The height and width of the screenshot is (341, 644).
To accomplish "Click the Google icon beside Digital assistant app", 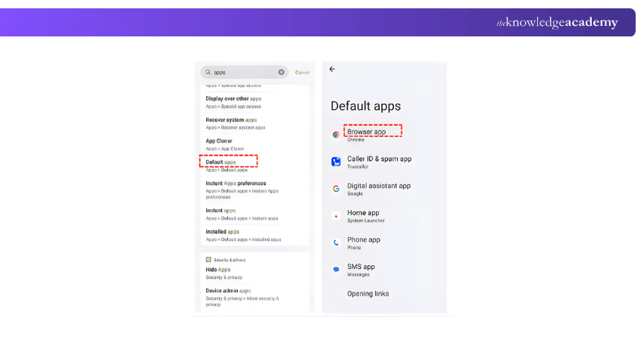I will (x=336, y=189).
